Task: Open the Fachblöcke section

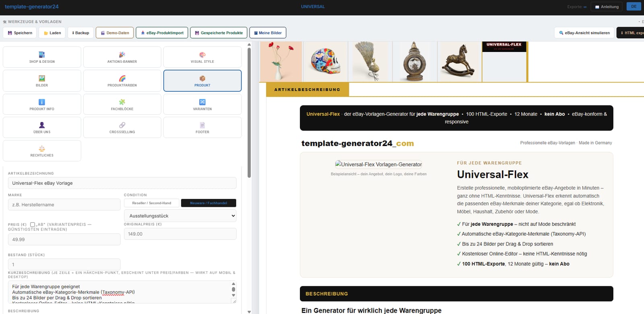Action: coord(122,104)
